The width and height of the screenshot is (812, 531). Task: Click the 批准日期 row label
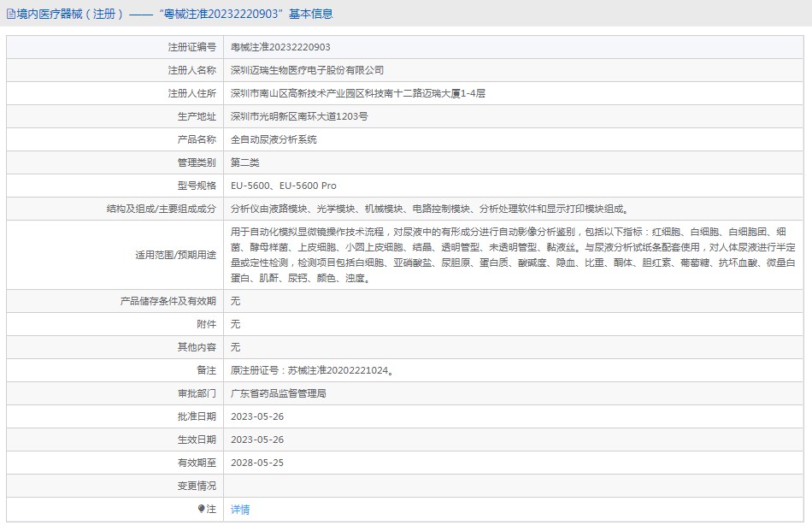click(x=197, y=416)
